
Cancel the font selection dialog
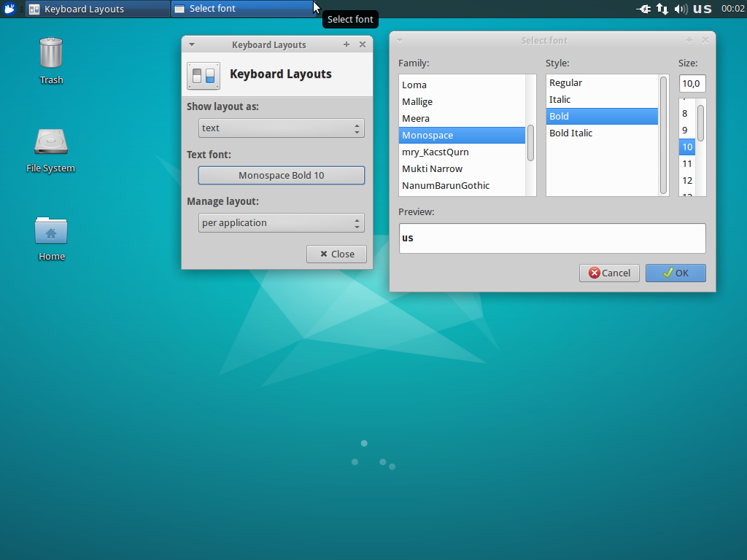[x=609, y=273]
